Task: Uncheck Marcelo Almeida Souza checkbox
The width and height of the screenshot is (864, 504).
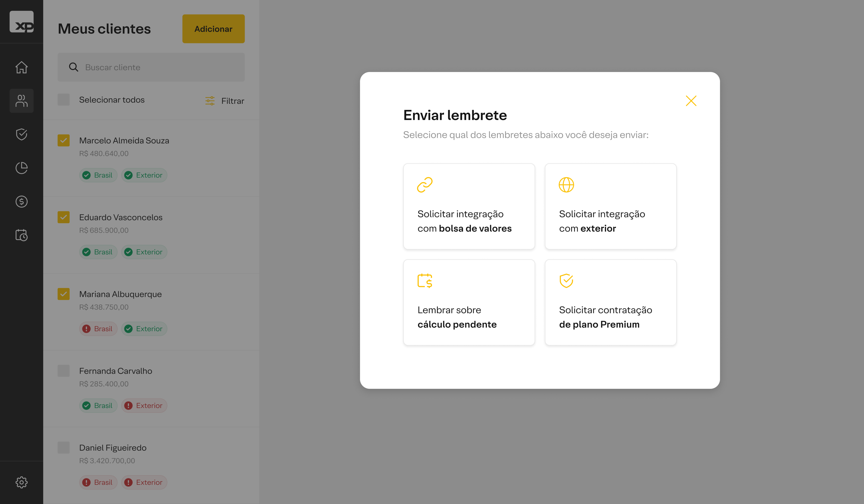Action: point(63,140)
